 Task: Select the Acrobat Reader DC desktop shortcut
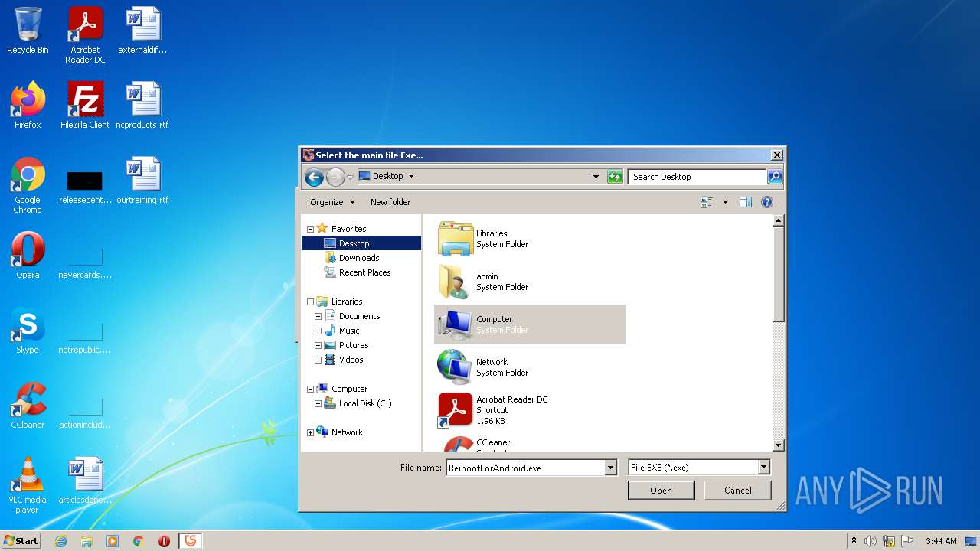(x=85, y=36)
